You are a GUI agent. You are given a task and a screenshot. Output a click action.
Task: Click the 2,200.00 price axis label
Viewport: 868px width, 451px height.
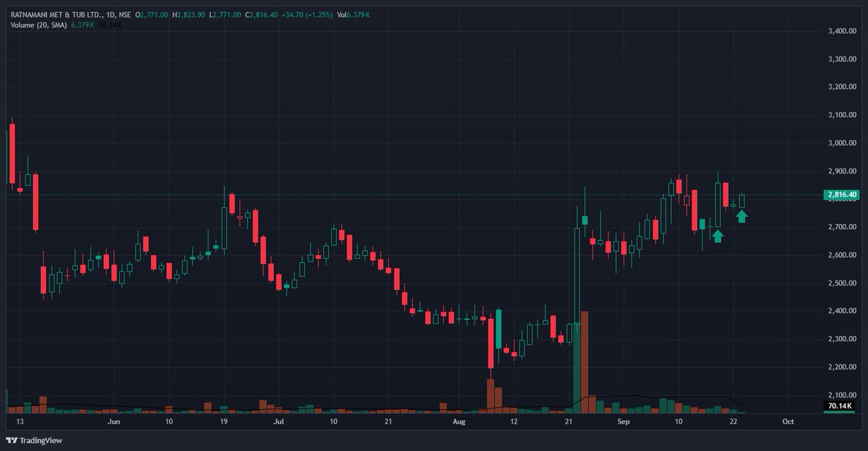click(842, 367)
